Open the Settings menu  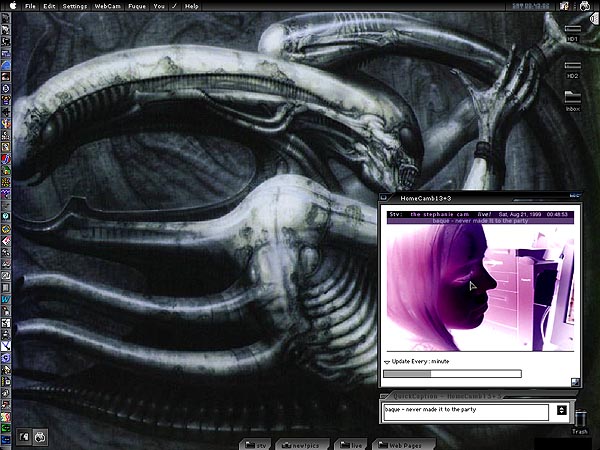(x=74, y=6)
